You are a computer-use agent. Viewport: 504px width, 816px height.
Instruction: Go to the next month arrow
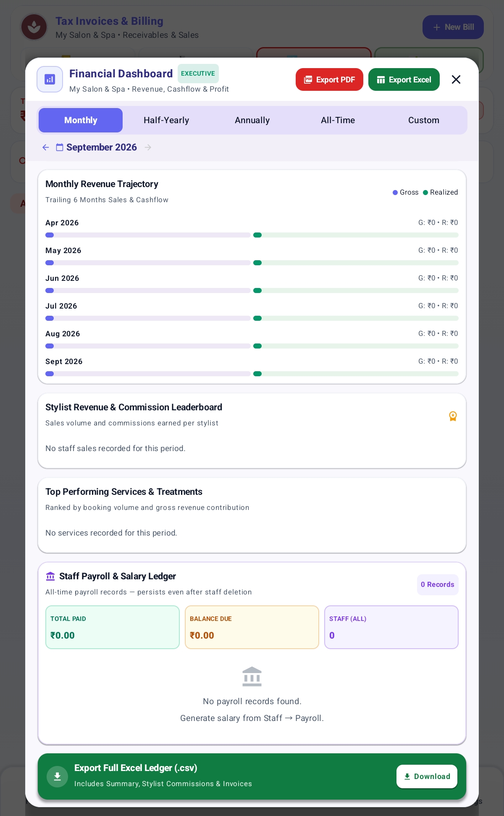148,147
